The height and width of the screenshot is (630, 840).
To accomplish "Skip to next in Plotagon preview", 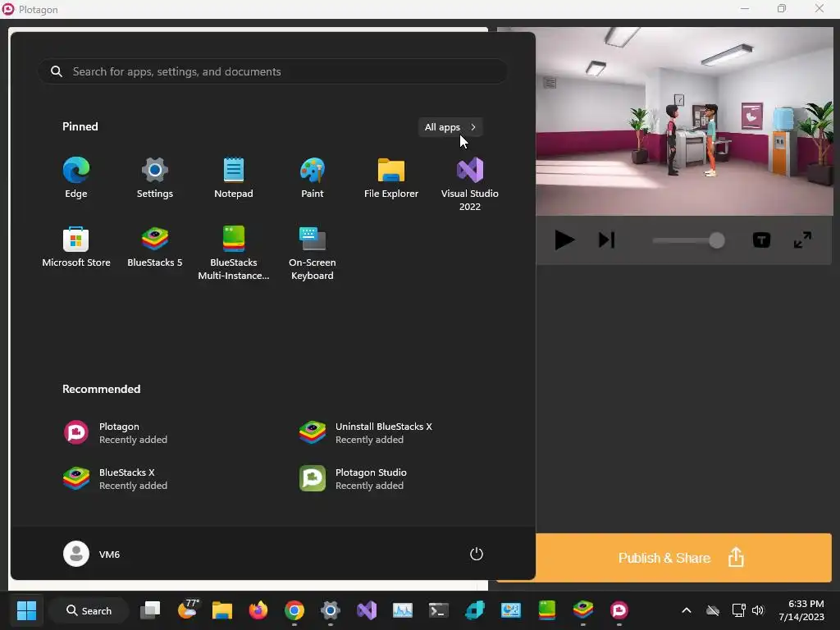I will (606, 240).
